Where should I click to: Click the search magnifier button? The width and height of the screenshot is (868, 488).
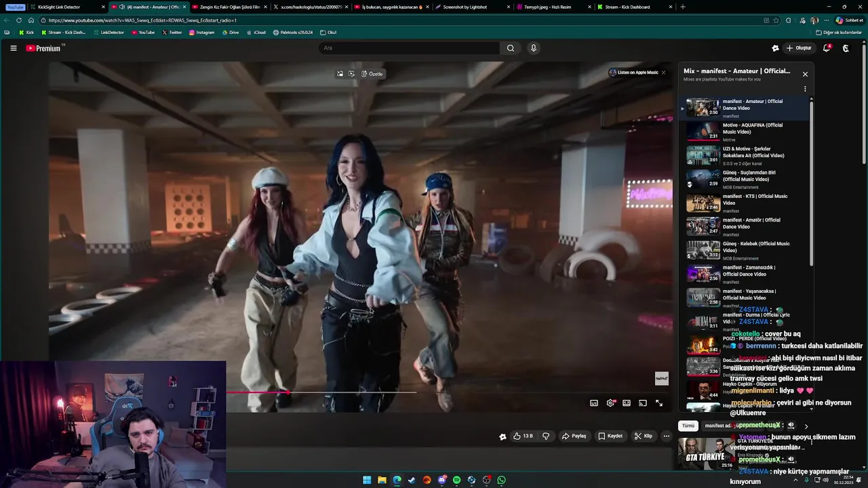tap(511, 48)
